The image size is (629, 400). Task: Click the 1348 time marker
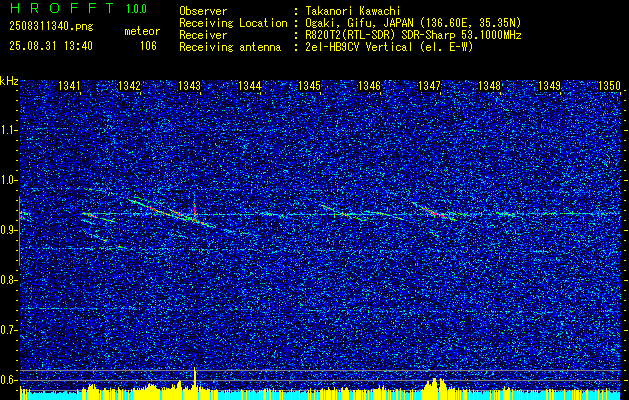[x=489, y=85]
